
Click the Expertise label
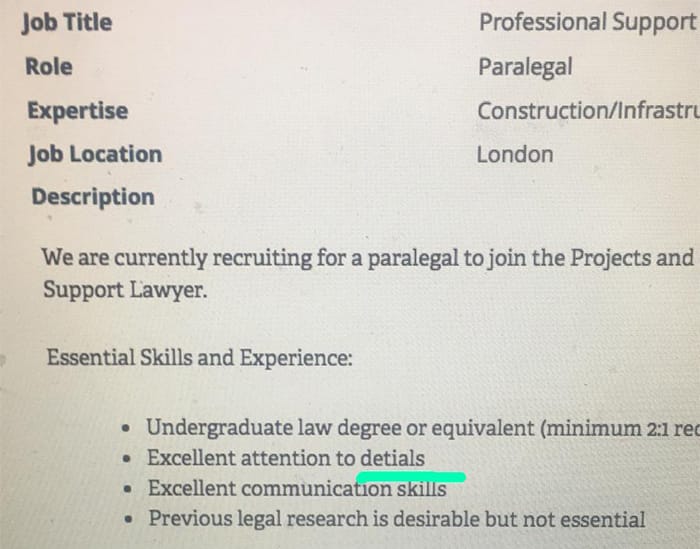(x=78, y=111)
